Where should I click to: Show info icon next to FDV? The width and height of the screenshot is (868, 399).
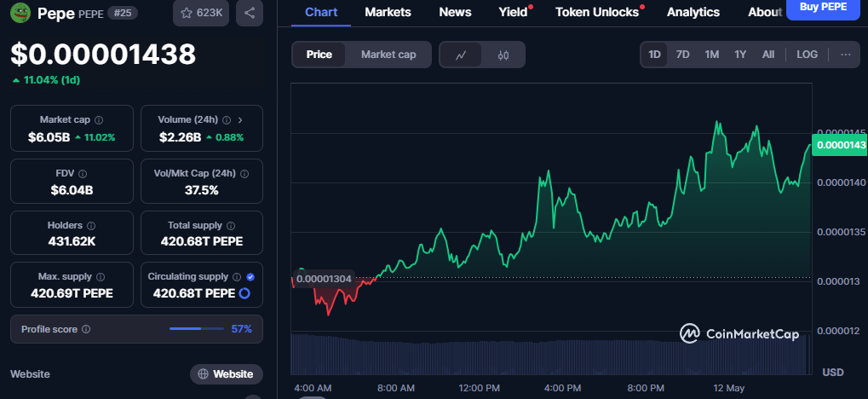pyautogui.click(x=83, y=173)
